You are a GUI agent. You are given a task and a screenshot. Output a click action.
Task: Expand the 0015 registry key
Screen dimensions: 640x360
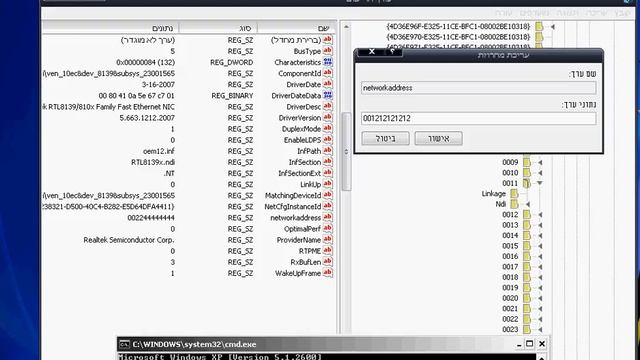coord(540,246)
